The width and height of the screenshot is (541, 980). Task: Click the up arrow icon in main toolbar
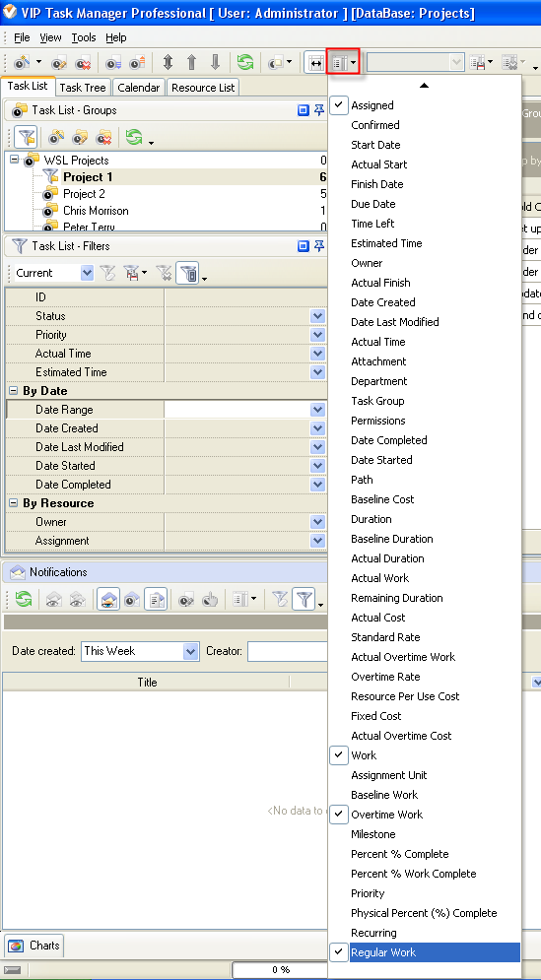tap(191, 62)
